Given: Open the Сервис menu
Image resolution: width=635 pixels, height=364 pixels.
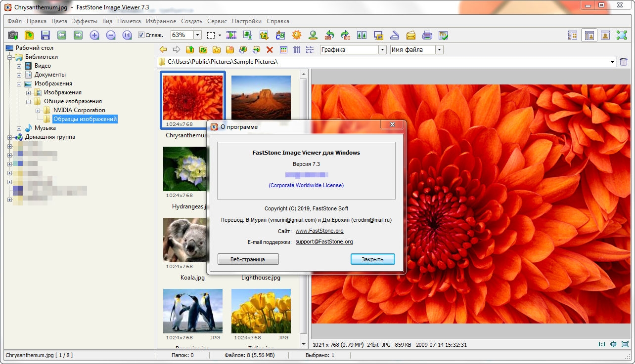Looking at the screenshot, I should click(217, 21).
